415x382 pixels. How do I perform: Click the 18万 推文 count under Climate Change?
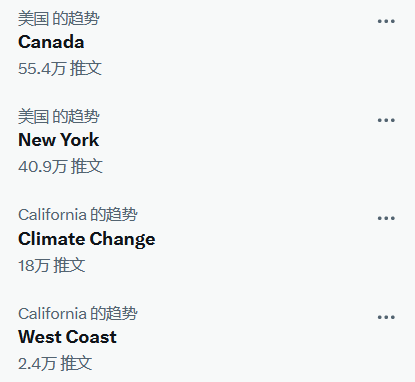pos(52,265)
